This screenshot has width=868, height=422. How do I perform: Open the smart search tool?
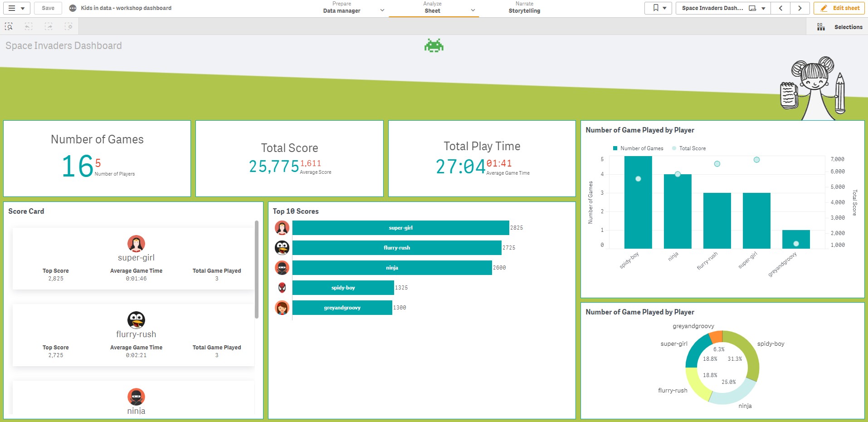(x=9, y=27)
